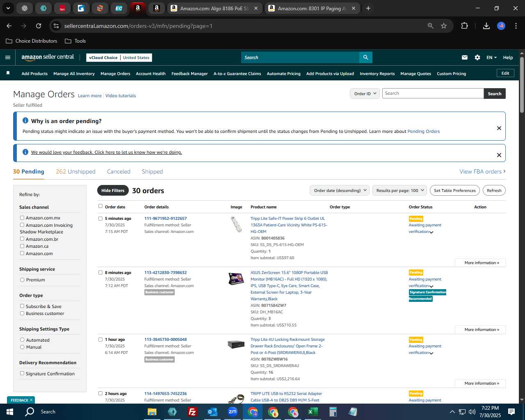
Task: Expand More information for order 113-3845730-0005048
Action: tap(480, 383)
